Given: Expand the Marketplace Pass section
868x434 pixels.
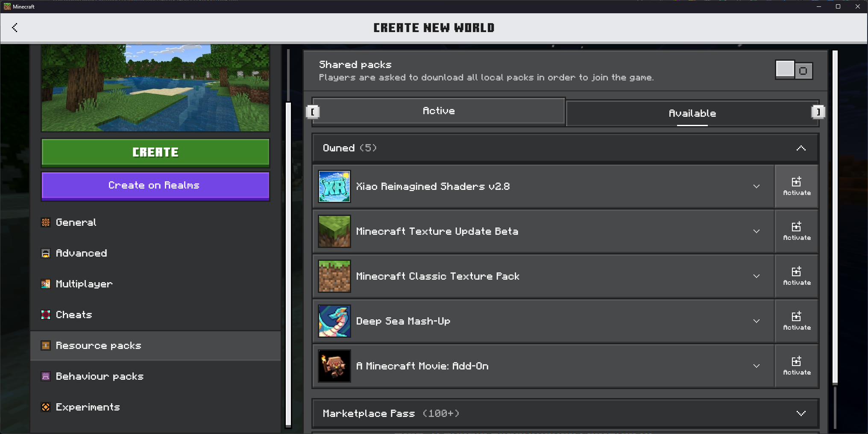Looking at the screenshot, I should click(801, 413).
